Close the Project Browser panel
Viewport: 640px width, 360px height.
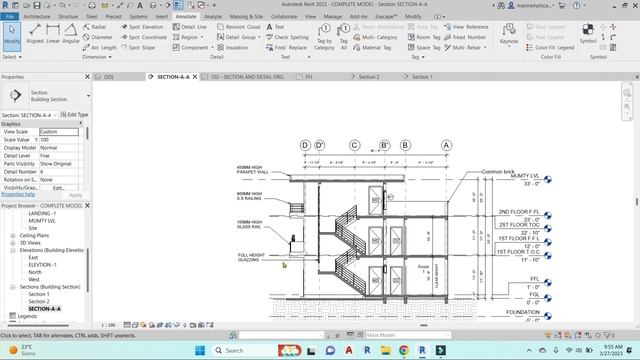coord(87,205)
